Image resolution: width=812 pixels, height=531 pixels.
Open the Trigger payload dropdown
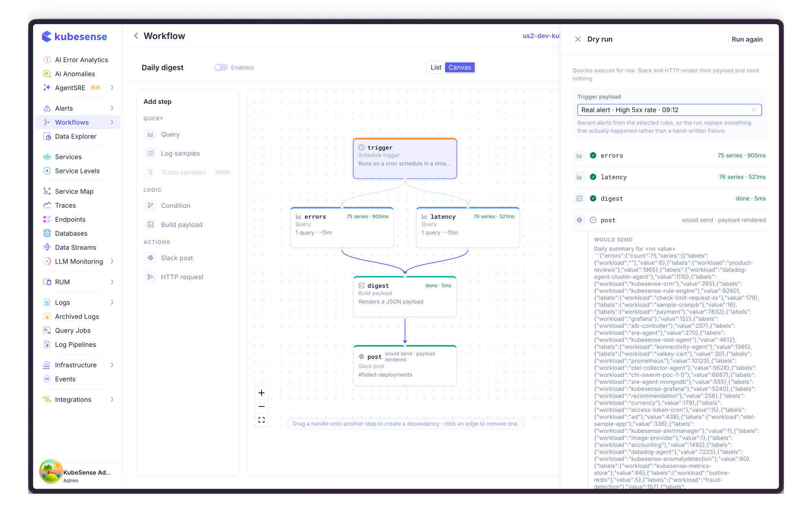(669, 110)
